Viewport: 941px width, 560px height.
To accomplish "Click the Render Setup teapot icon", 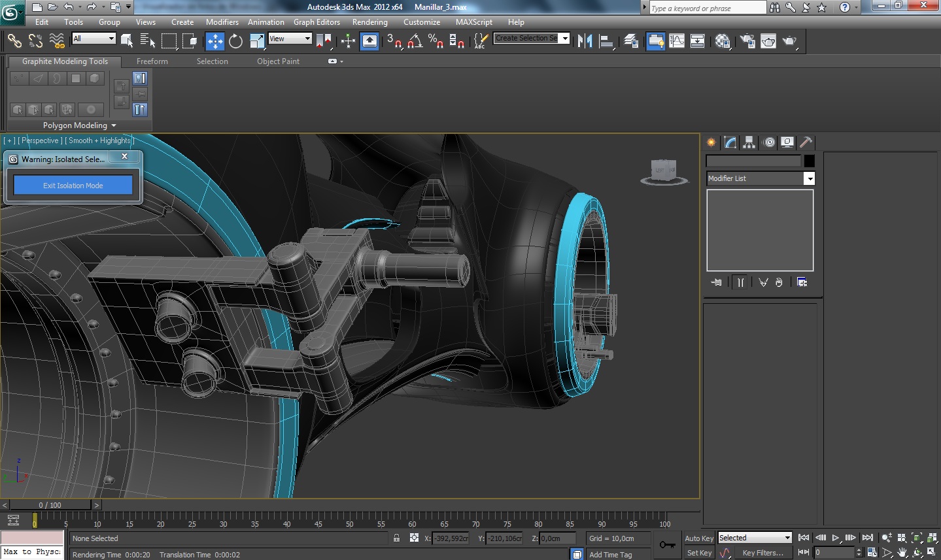I will pyautogui.click(x=747, y=41).
